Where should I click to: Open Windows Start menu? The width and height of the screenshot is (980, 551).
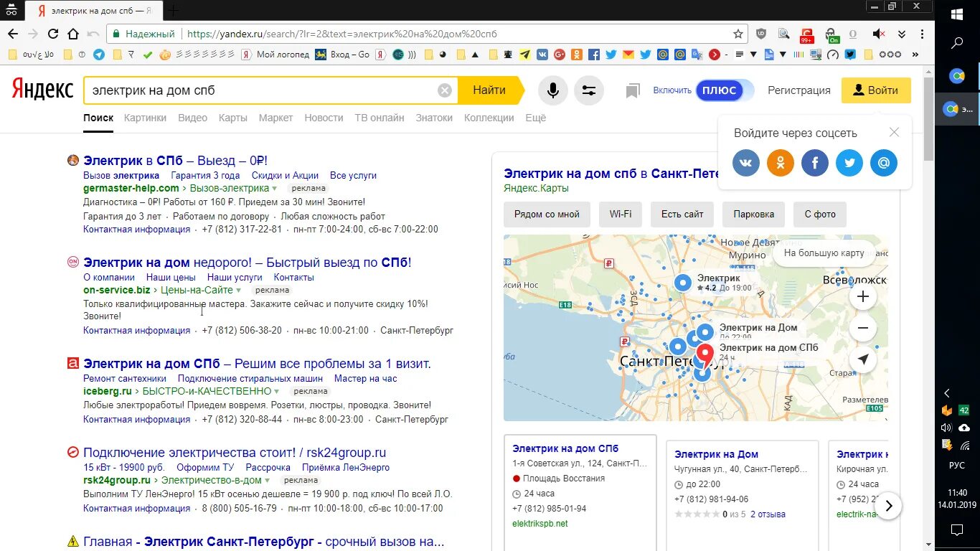coord(957,14)
